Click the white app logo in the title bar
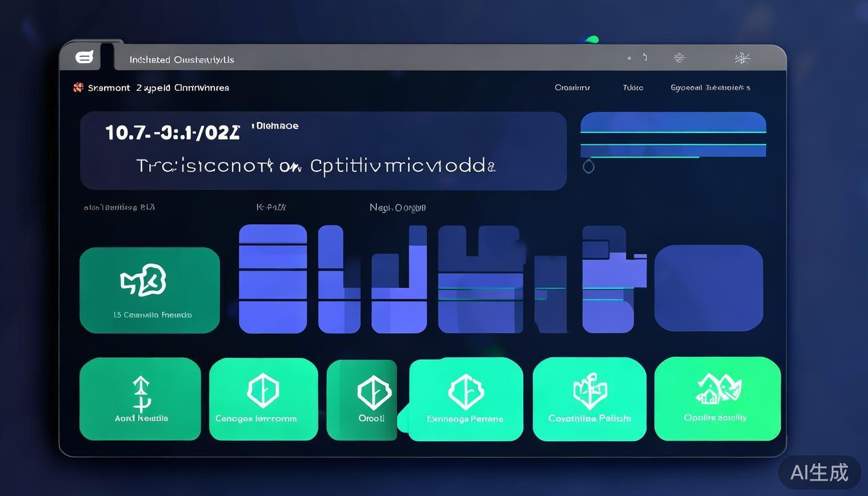This screenshot has width=868, height=496. tap(85, 57)
